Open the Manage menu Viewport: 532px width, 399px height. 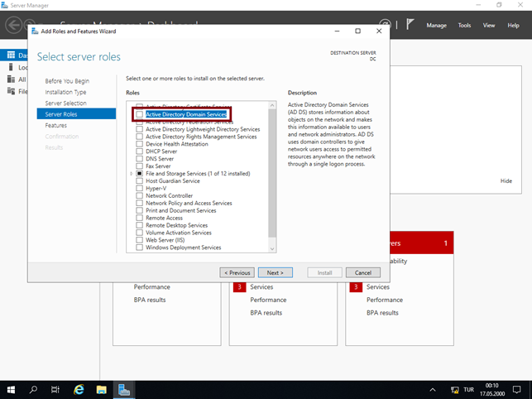436,26
